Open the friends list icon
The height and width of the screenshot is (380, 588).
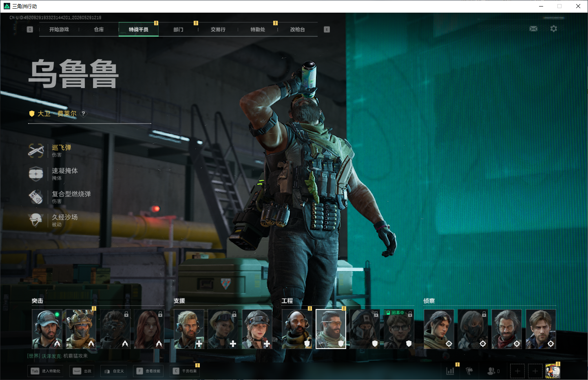coord(492,371)
